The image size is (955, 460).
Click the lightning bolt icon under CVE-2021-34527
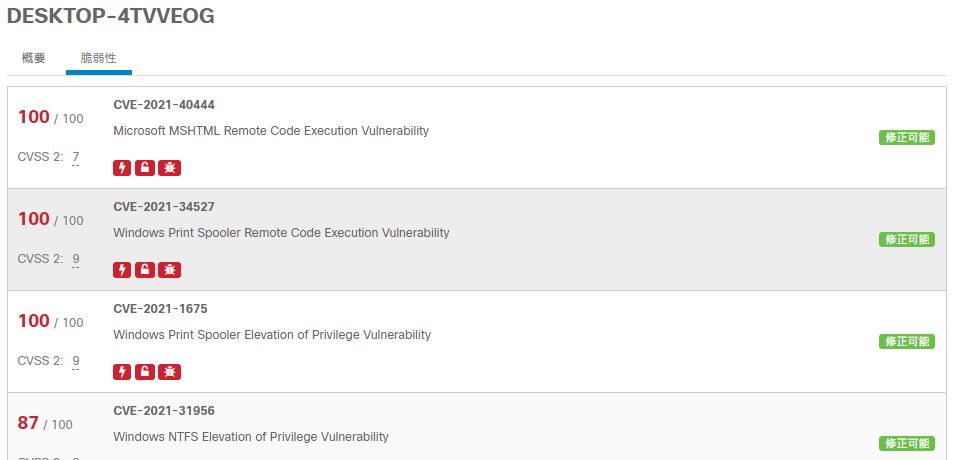[122, 270]
